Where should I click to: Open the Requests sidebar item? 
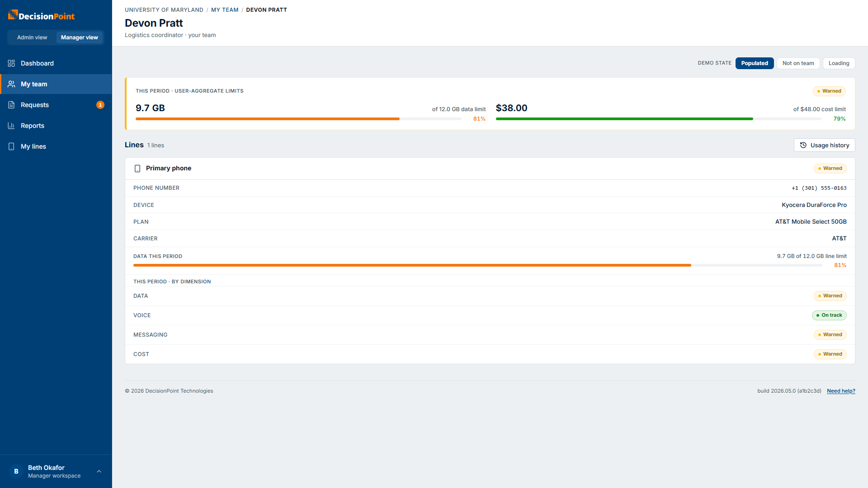tap(56, 105)
